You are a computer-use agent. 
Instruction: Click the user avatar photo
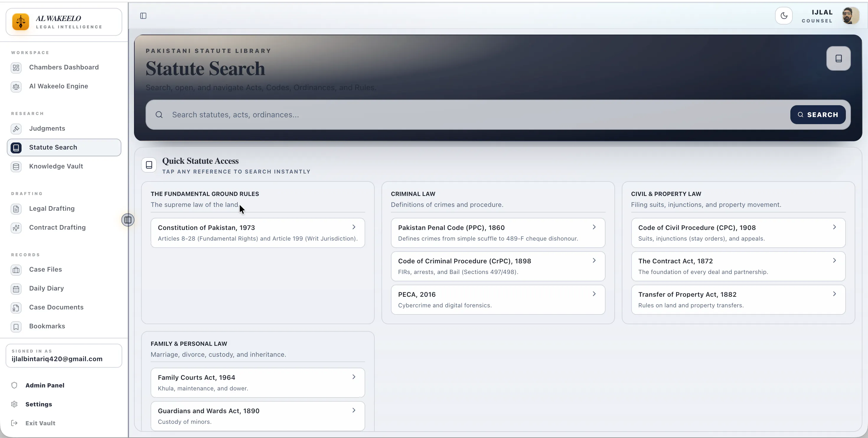click(851, 16)
